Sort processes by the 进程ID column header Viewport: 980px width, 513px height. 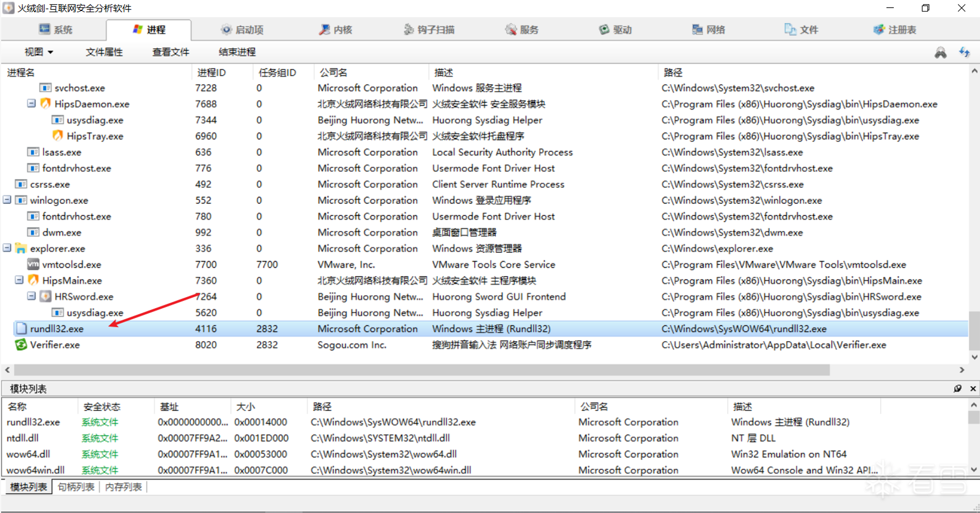[222, 73]
